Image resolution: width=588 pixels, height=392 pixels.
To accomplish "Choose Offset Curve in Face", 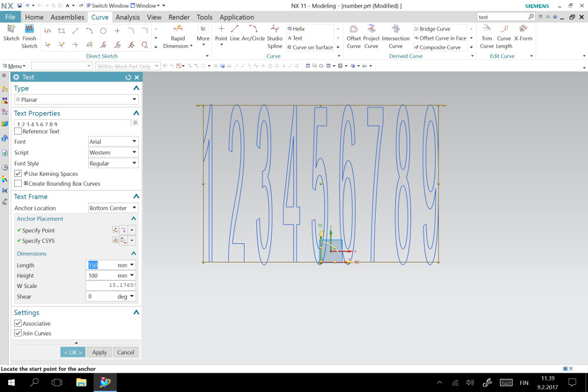I will (440, 38).
